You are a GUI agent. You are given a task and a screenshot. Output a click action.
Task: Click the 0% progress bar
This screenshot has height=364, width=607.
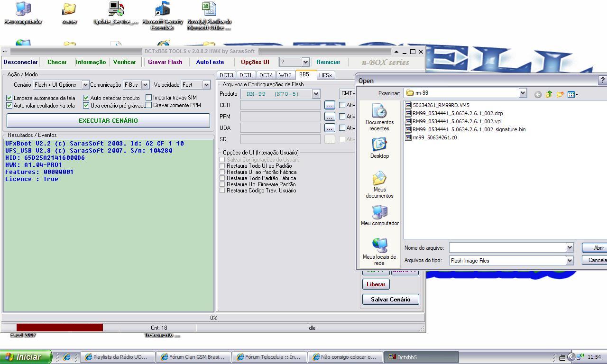pos(213,318)
